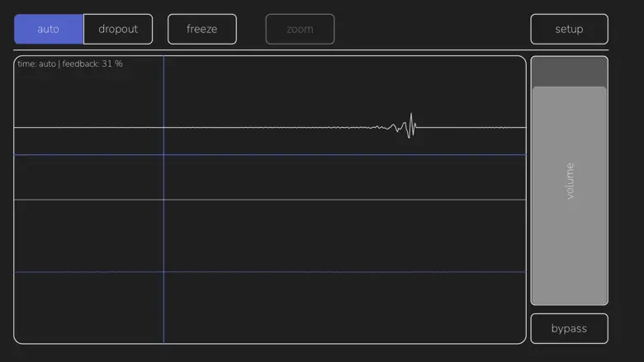Click the crossing of vertical and lower blue lines
Screen dimensions: 644x362
click(163, 272)
